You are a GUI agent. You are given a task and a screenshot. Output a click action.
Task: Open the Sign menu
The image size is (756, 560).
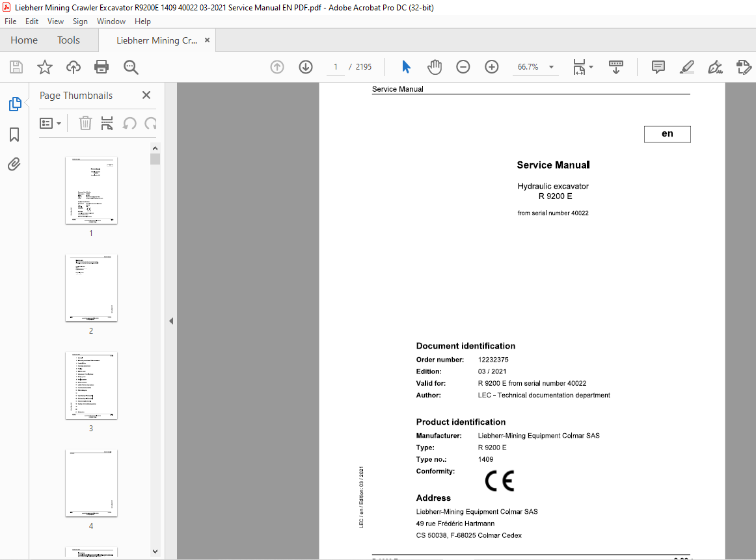point(80,21)
